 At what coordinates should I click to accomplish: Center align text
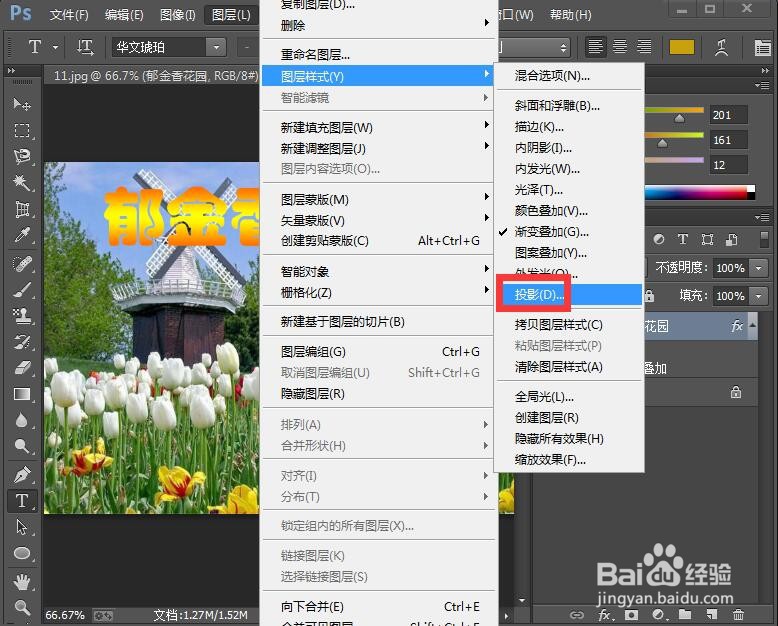pos(620,48)
